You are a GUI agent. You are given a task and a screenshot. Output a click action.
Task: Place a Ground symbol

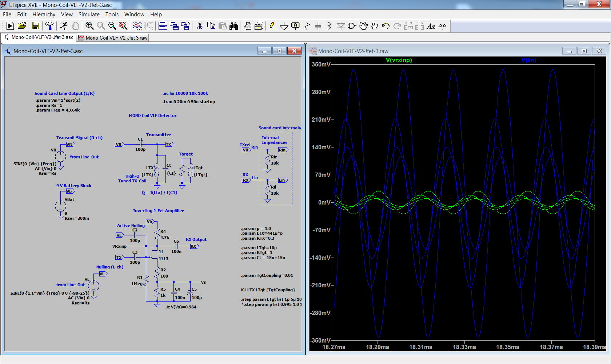click(x=284, y=26)
